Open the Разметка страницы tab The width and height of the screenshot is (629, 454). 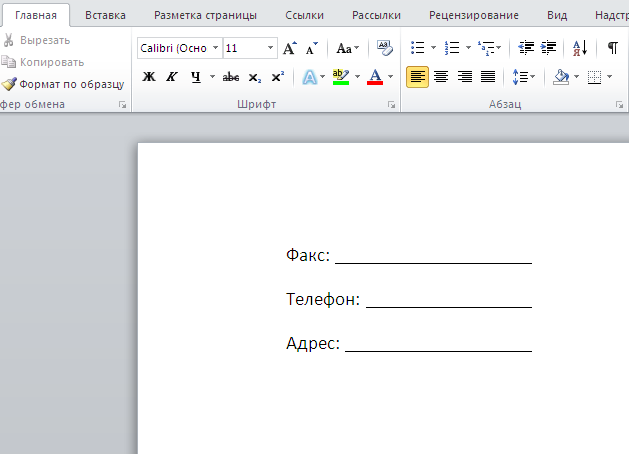205,15
